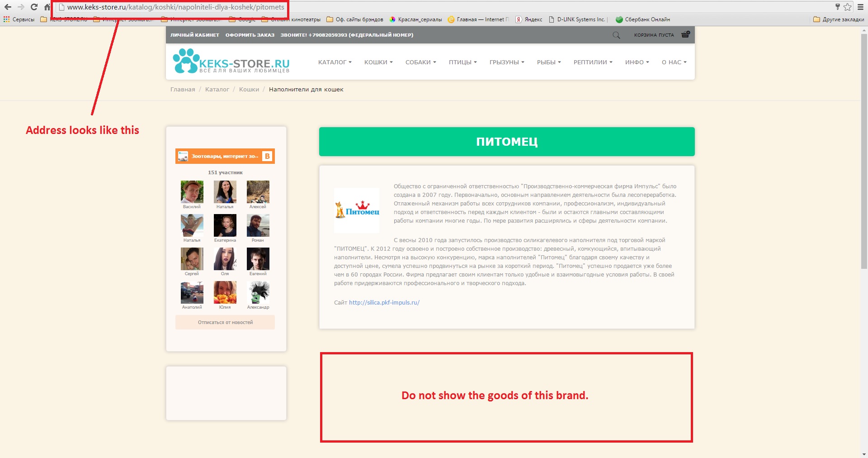Open Екатерина's profile photo
868x458 pixels.
(225, 225)
